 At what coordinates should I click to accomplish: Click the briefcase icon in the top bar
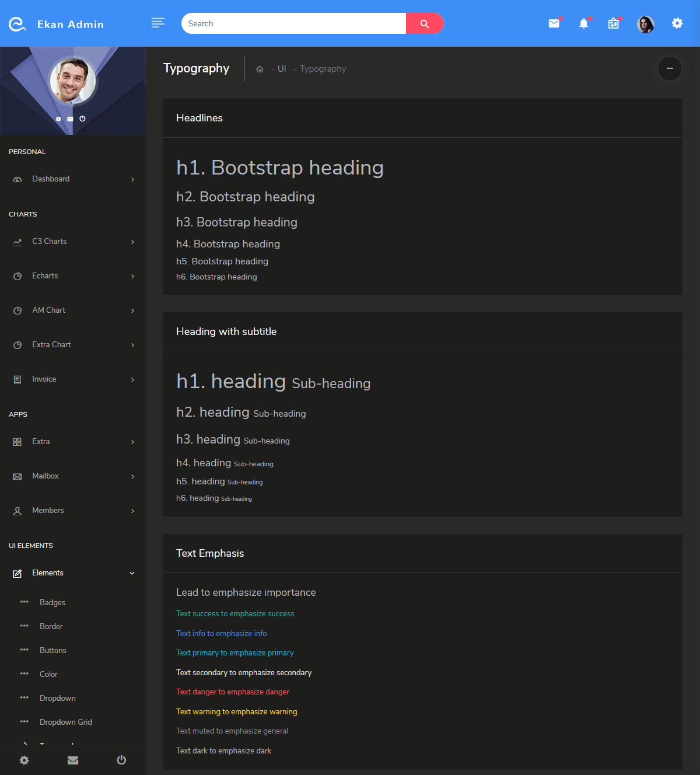[x=613, y=23]
